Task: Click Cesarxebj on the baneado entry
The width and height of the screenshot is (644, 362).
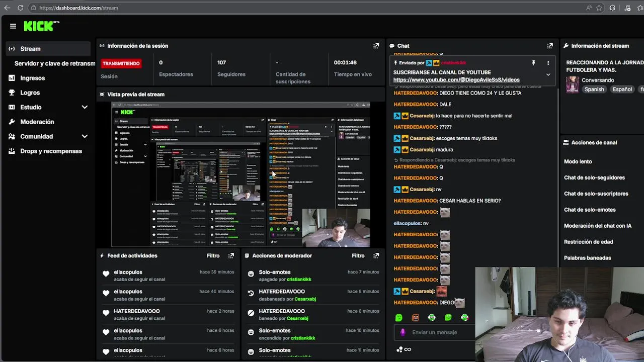Action: [x=297, y=318]
